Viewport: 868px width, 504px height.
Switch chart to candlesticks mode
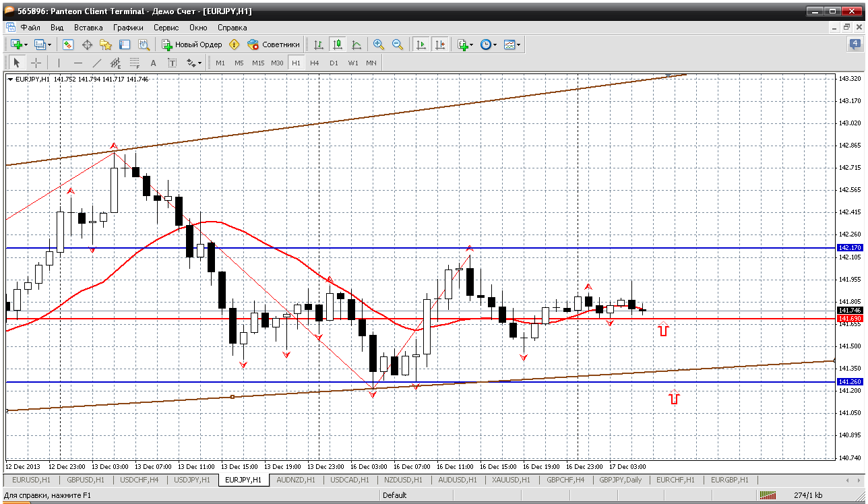coord(338,44)
